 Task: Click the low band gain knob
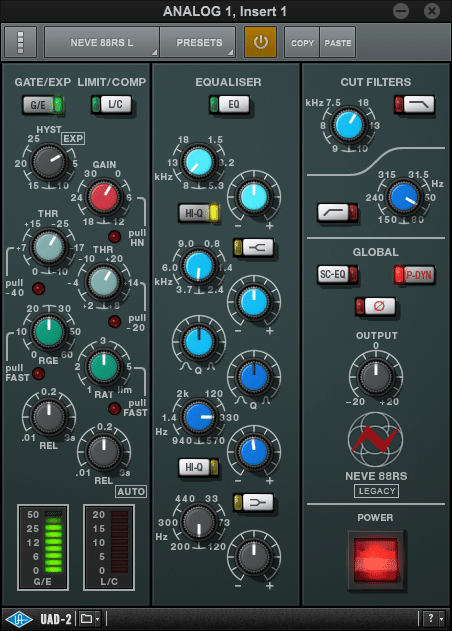pos(254,557)
